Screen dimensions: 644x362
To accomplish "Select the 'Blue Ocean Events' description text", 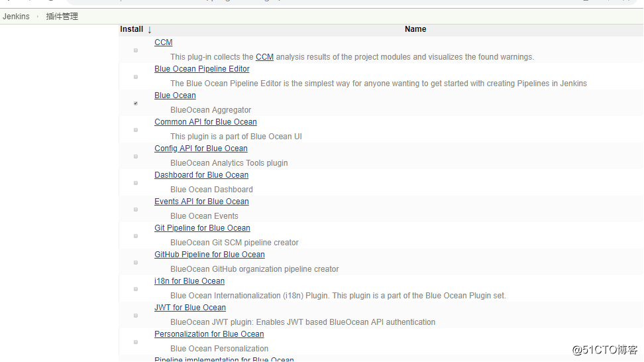I will click(x=204, y=215).
